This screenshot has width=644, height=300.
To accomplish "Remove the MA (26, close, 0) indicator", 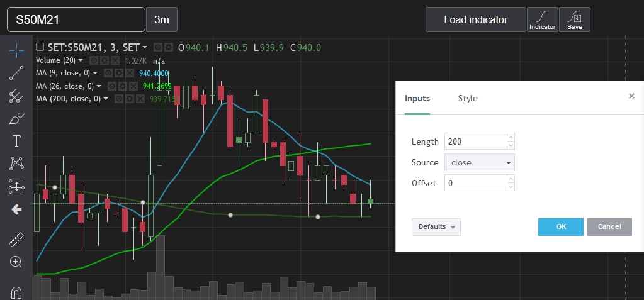I will click(133, 86).
